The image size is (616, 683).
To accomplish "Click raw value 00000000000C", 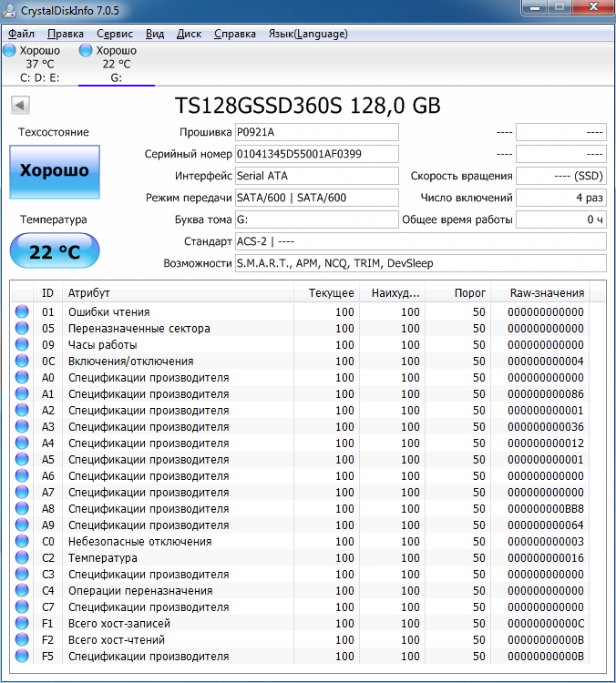I will pyautogui.click(x=545, y=623).
